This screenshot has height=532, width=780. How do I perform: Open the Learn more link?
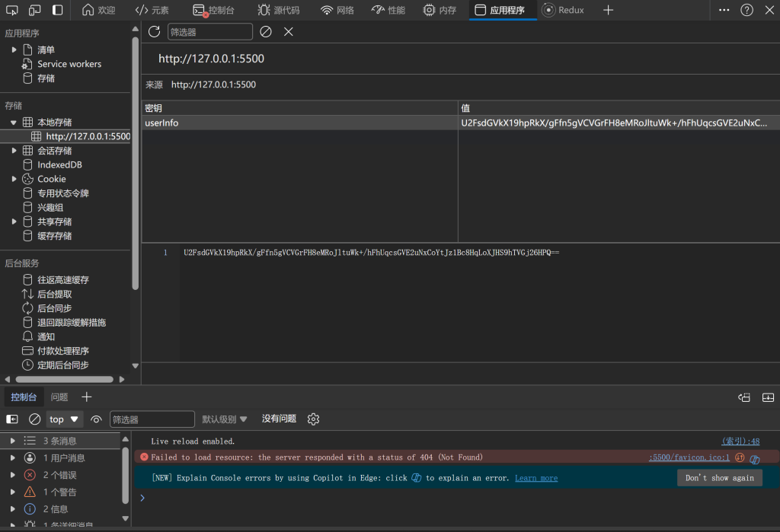pos(536,478)
